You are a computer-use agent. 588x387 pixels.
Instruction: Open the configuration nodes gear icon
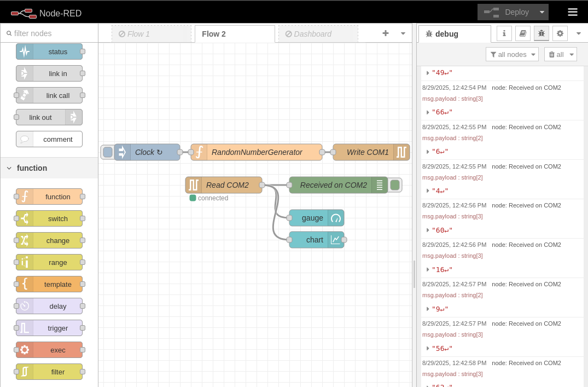click(560, 33)
